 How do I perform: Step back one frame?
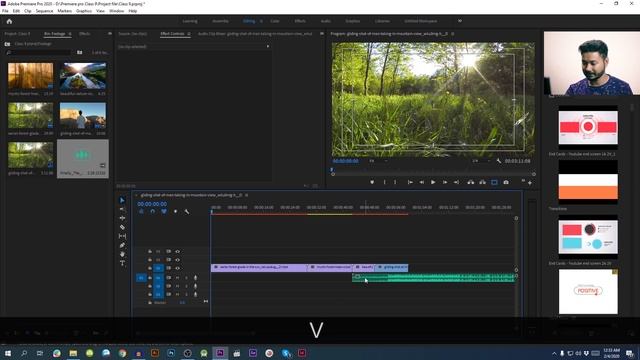(422, 182)
